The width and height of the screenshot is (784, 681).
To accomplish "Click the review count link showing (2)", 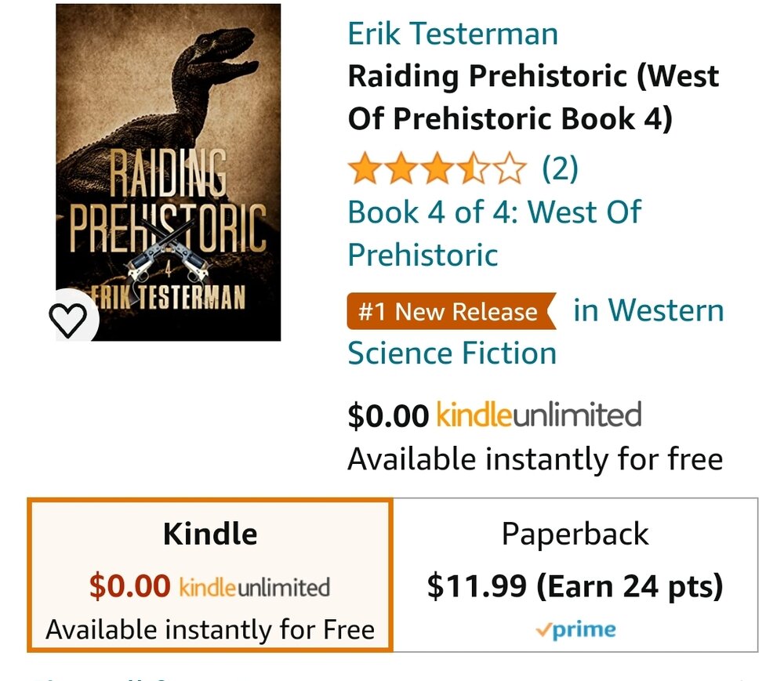I will (x=560, y=167).
